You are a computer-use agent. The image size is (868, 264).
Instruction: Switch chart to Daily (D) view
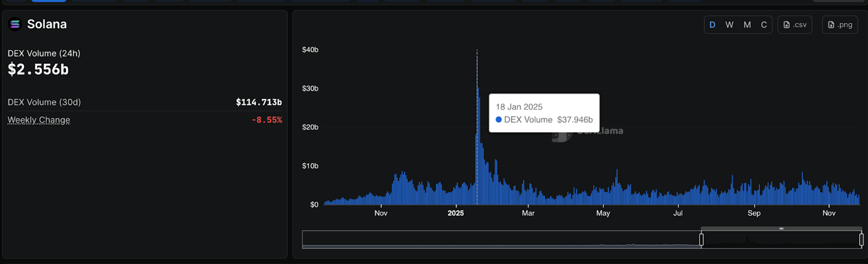click(x=712, y=25)
